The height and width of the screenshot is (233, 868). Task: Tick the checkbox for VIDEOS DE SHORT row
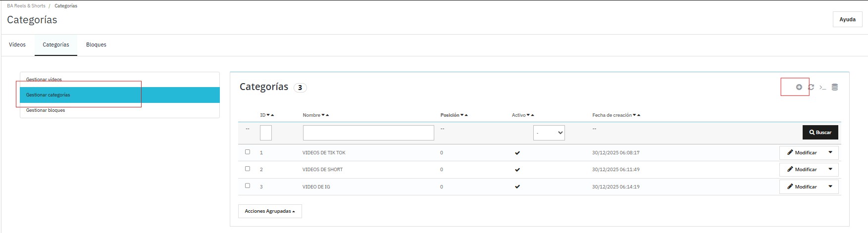(x=248, y=169)
